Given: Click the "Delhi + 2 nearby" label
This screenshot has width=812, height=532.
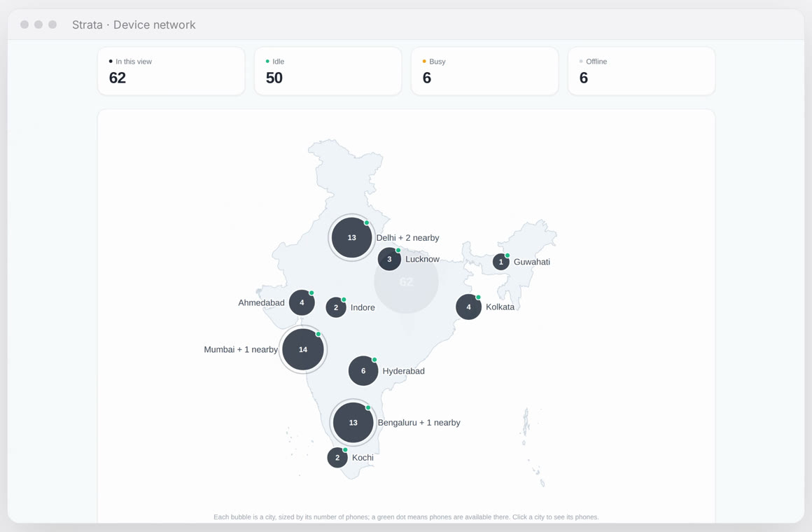Looking at the screenshot, I should tap(407, 238).
